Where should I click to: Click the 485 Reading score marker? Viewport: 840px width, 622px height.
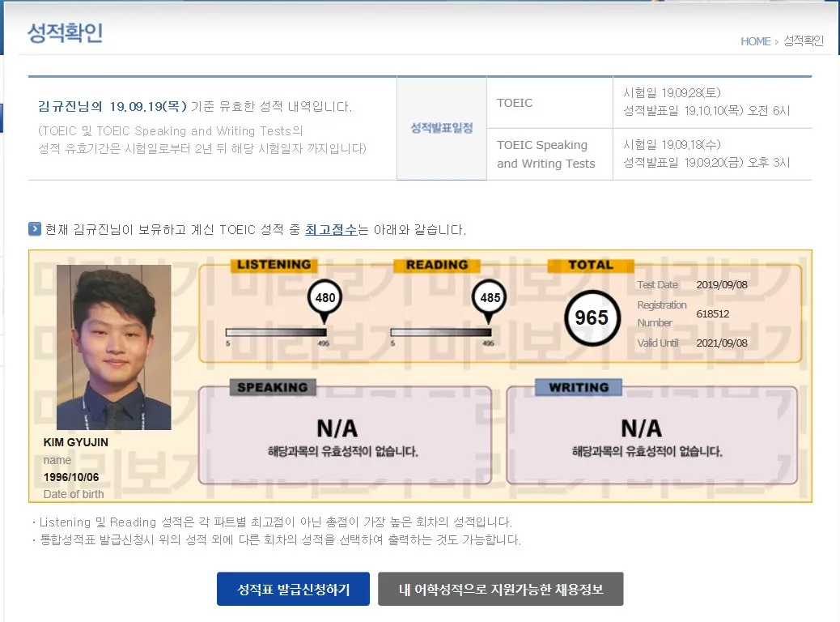tap(487, 297)
